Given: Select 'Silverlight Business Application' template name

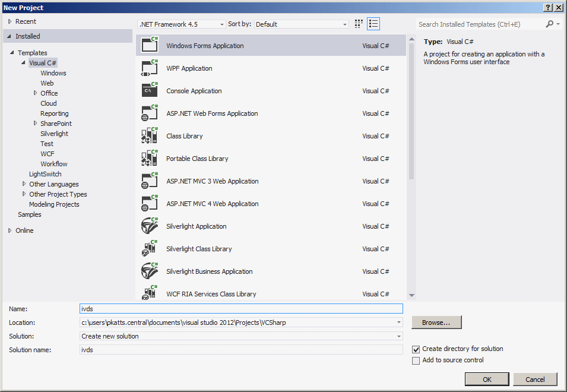Looking at the screenshot, I should 210,271.
